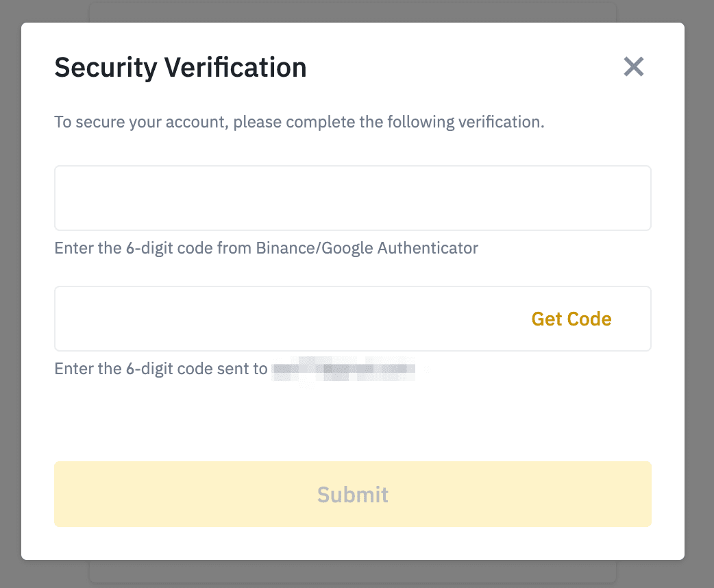Click the 'code sent to' helper label

pos(160,369)
